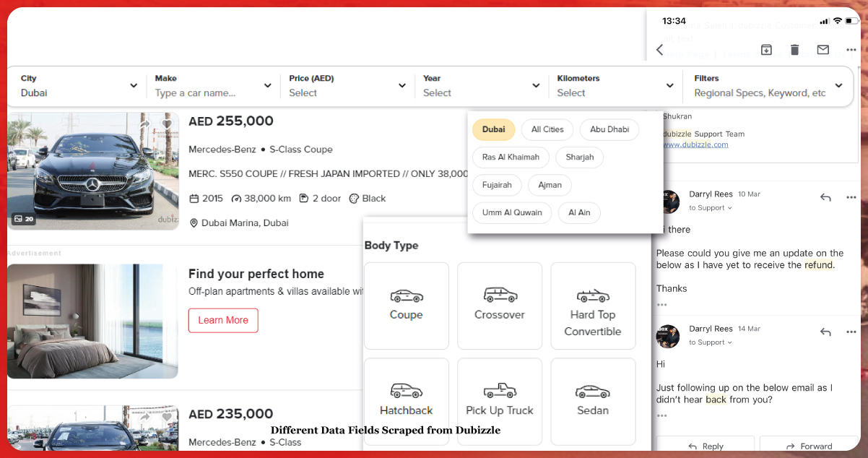Expand the Price (AED) dropdown

[347, 86]
